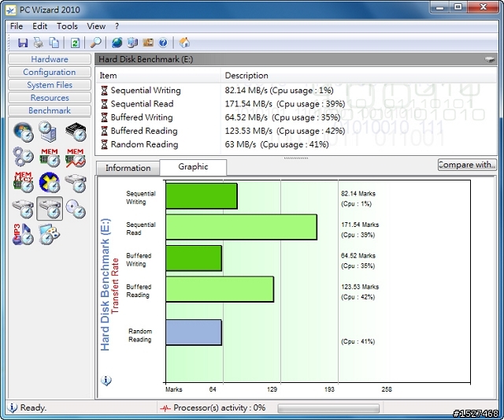Open the System Files section
The height and width of the screenshot is (420, 504).
[50, 85]
